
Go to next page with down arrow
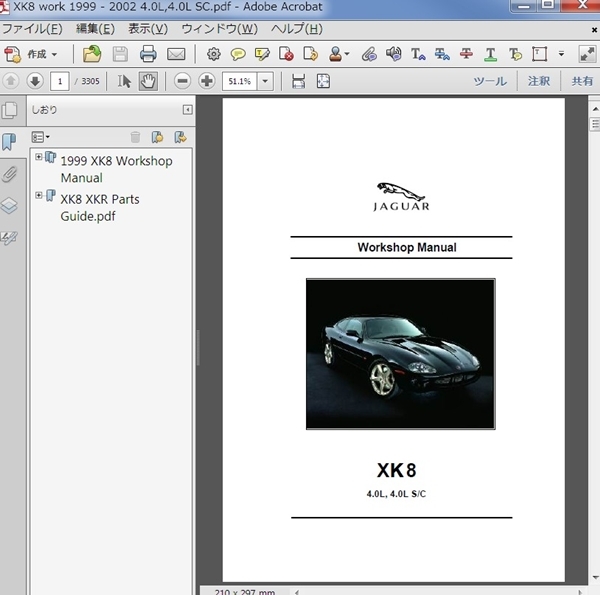[x=34, y=82]
